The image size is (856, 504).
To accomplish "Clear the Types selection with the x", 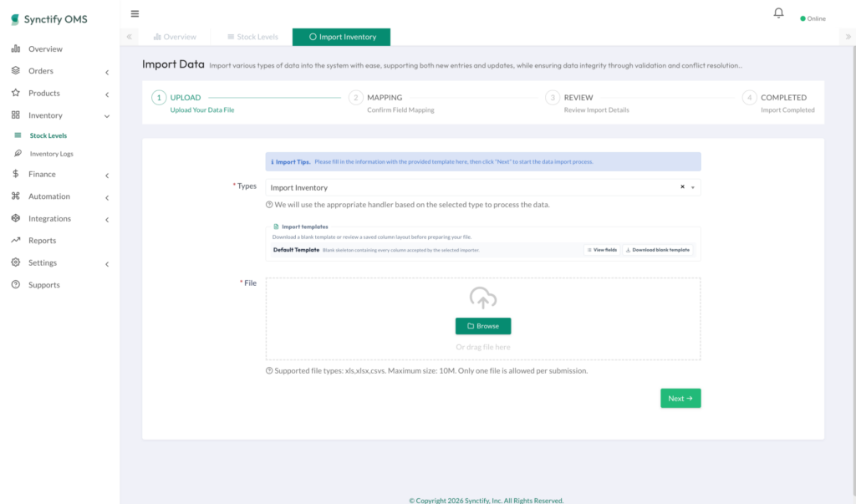I will point(682,186).
